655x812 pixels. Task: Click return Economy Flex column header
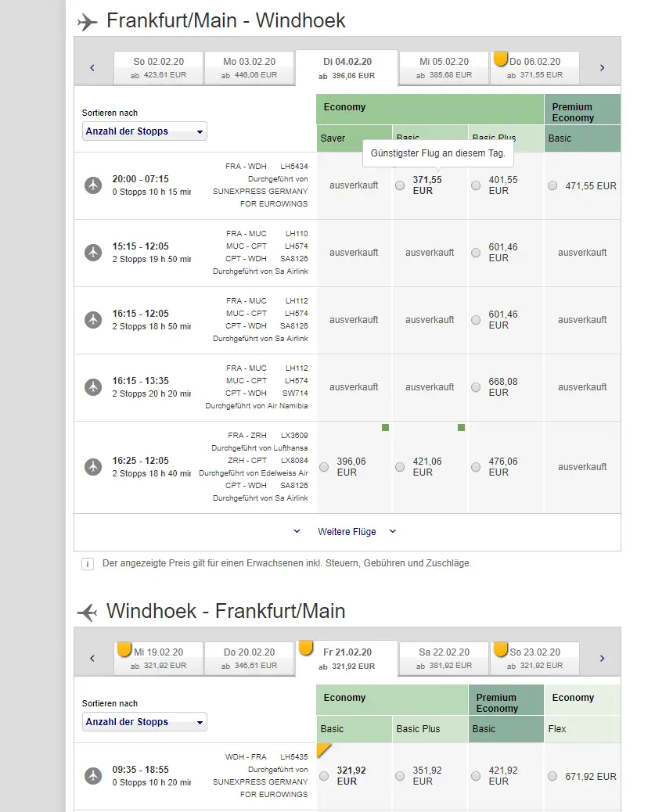582,729
